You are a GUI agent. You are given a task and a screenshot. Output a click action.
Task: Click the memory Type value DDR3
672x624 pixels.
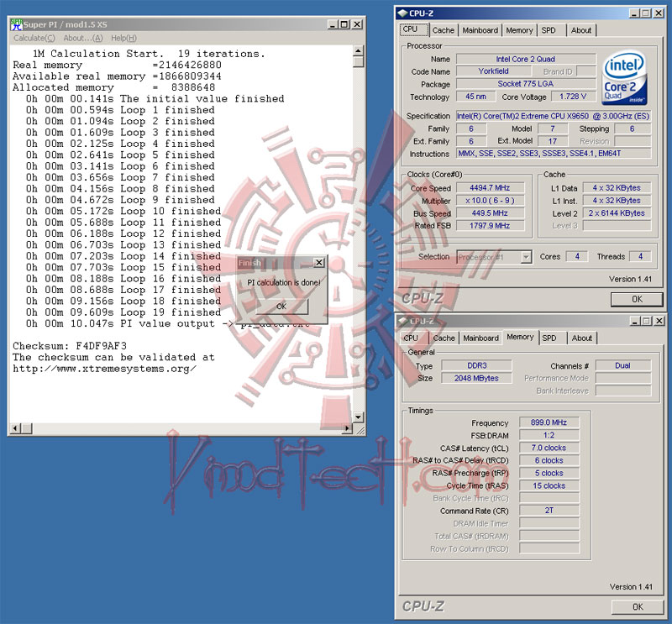pyautogui.click(x=476, y=365)
